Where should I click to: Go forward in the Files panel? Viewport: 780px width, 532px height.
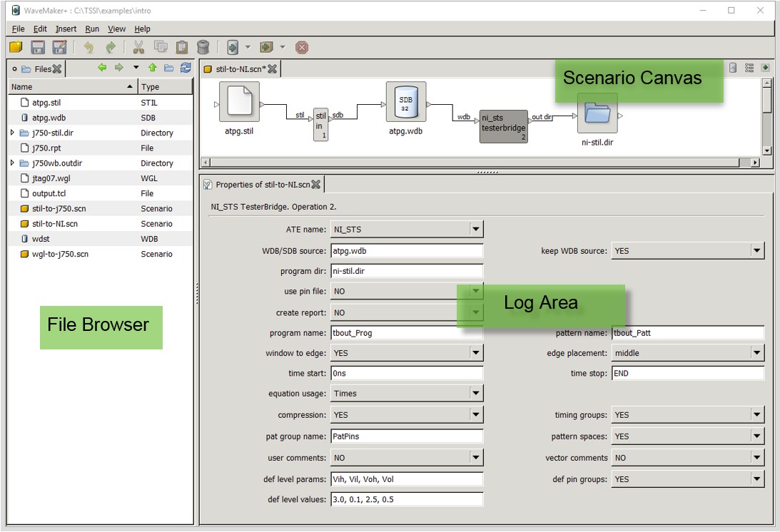(x=119, y=68)
